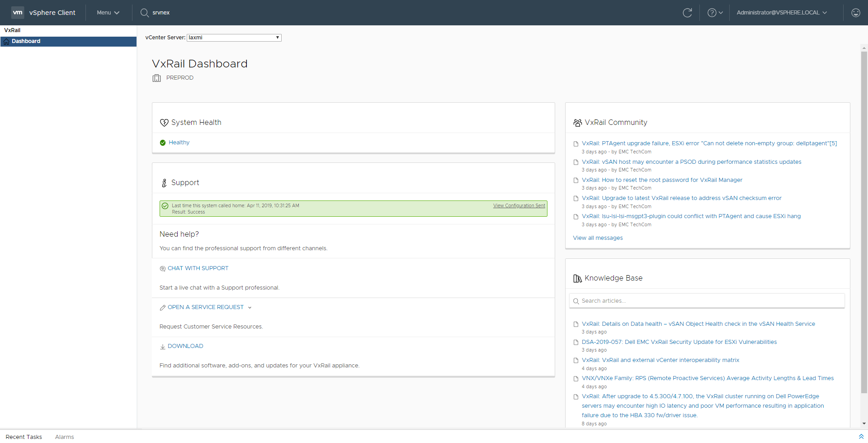Expand the Menu dropdown
868x443 pixels.
click(108, 13)
